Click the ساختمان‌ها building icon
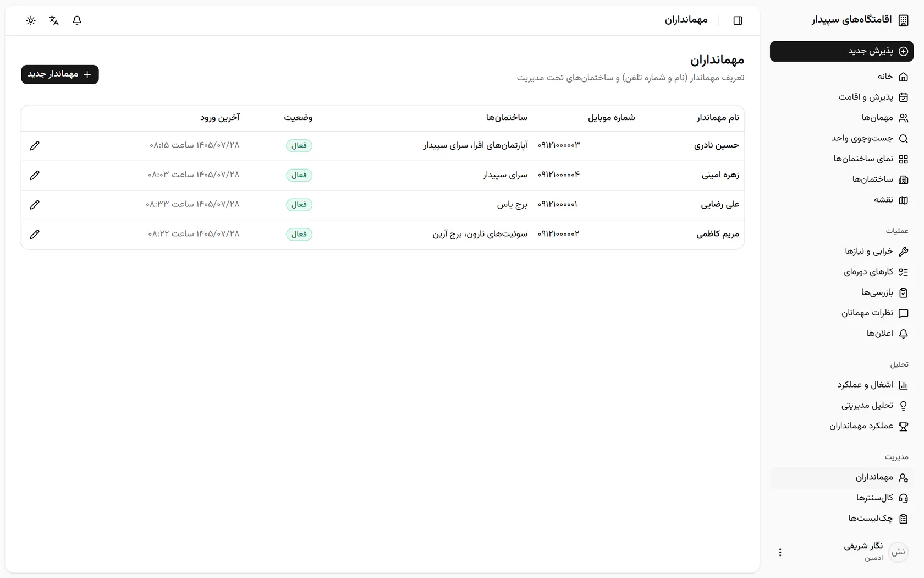Viewport: 924px width, 578px height. pyautogui.click(x=903, y=179)
